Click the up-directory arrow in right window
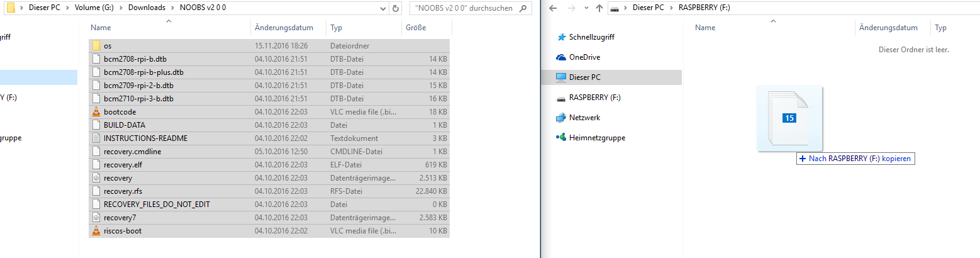Viewport: 980px width, 258px height. [599, 8]
